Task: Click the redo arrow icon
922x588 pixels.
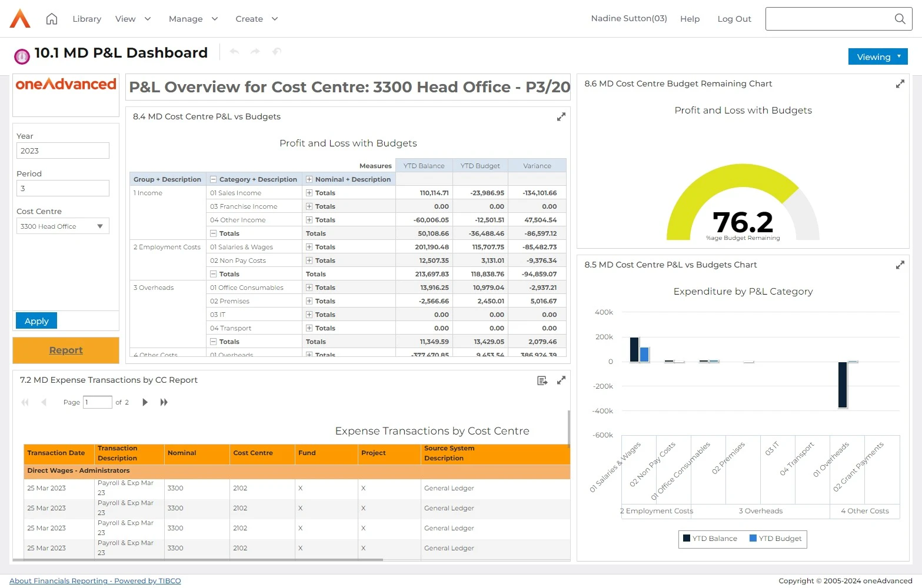Action: 255,52
